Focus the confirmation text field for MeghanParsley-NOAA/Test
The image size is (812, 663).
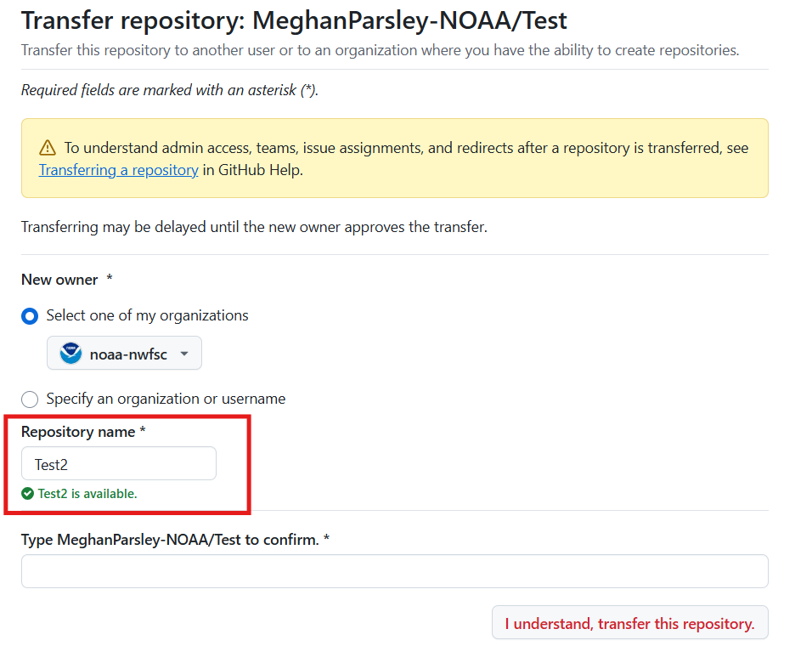[395, 571]
